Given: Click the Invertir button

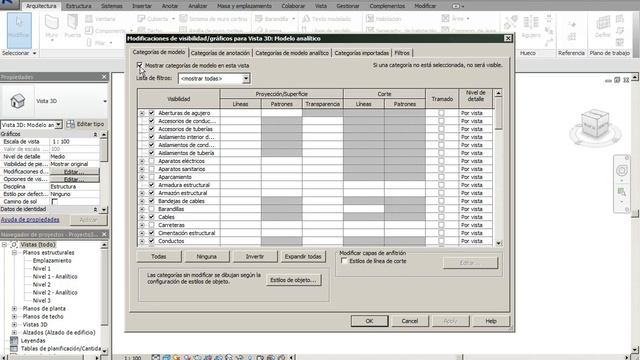Looking at the screenshot, I should (x=255, y=256).
